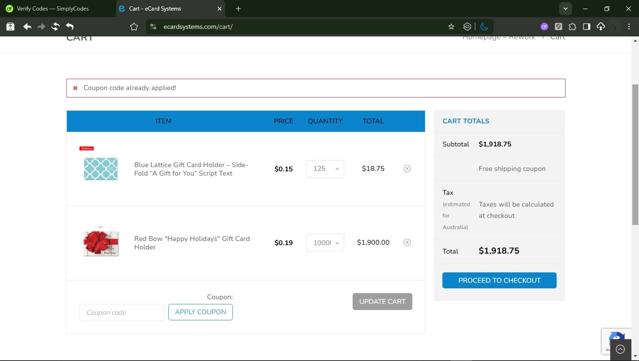639x361 pixels.
Task: Toggle the browser side panel icon
Action: [x=586, y=26]
